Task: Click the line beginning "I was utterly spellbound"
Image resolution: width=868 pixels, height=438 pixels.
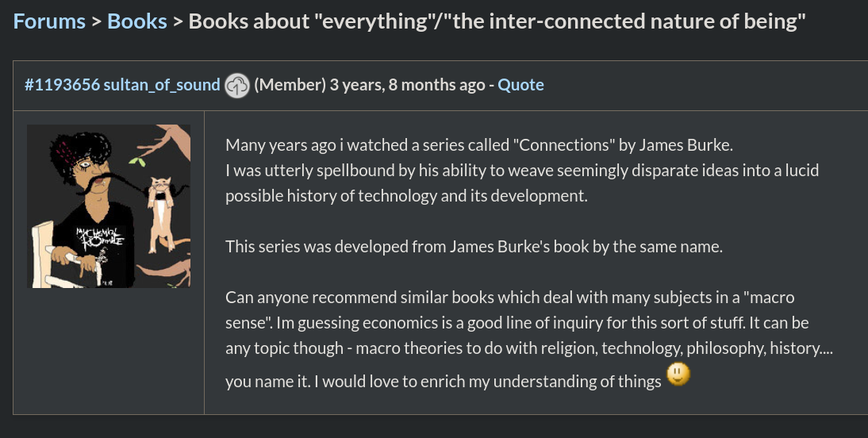Action: click(522, 170)
